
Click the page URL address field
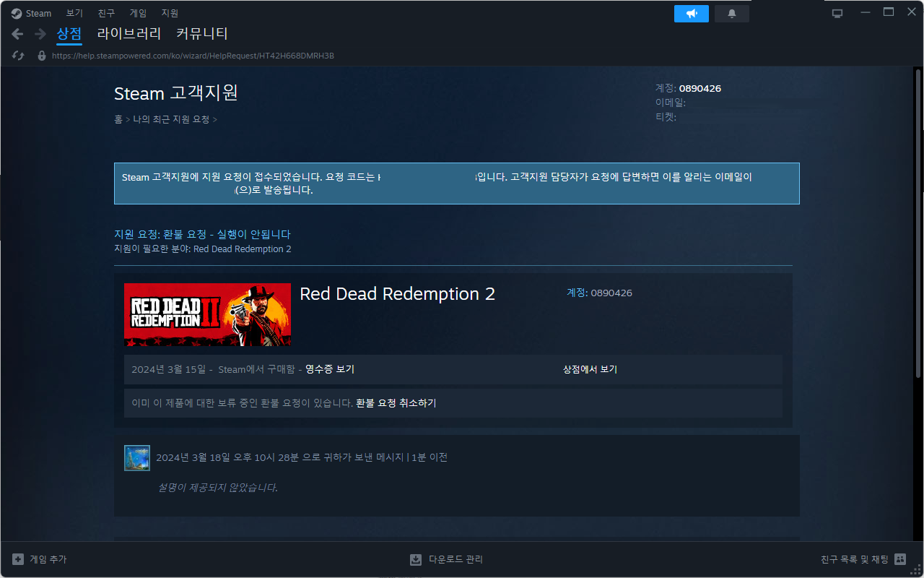pyautogui.click(x=193, y=56)
